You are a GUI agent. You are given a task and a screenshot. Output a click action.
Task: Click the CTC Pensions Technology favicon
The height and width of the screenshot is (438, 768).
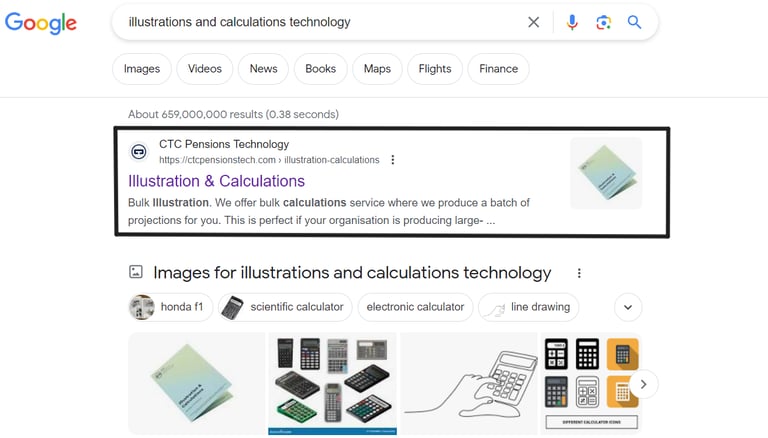(139, 152)
